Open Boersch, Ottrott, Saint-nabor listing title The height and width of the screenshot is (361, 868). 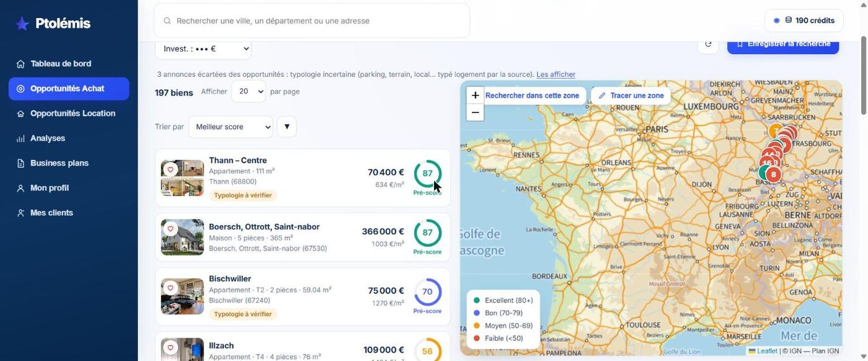pyautogui.click(x=264, y=227)
